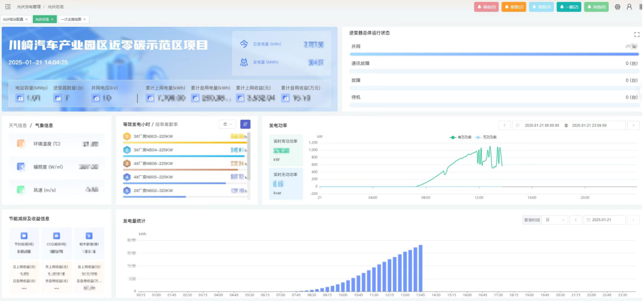Click the 总 total generation icon
This screenshot has width=644, height=301.
click(244, 63)
